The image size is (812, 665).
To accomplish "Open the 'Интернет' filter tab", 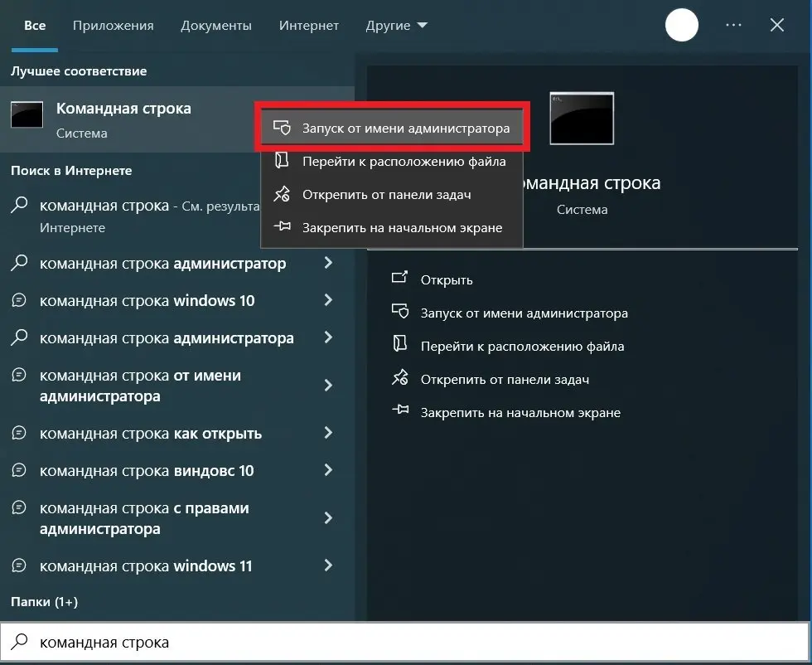I will [309, 26].
